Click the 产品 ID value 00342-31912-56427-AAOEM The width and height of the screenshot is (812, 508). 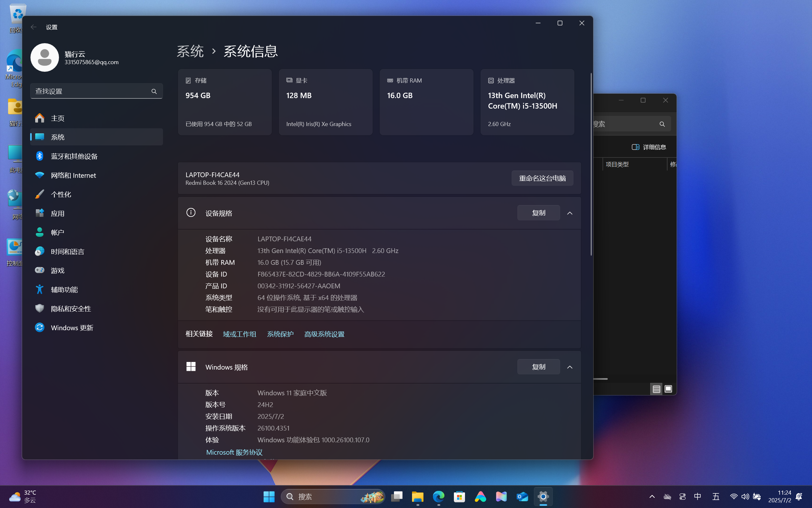(x=298, y=286)
